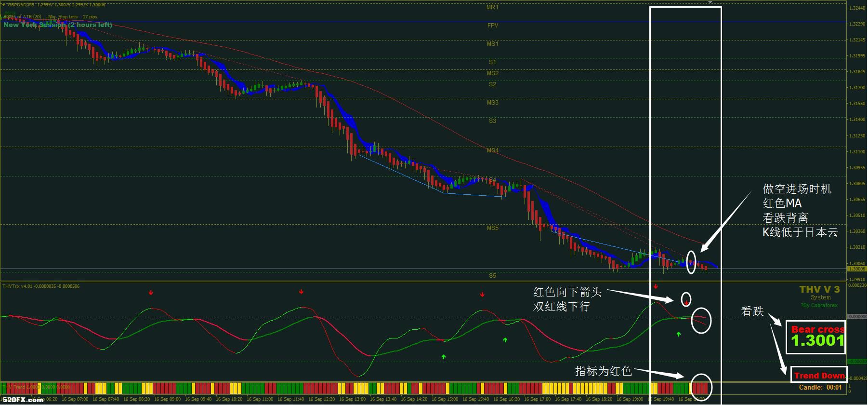Click the "New York Session (2 hours left)" label
The height and width of the screenshot is (405, 868).
(x=58, y=25)
